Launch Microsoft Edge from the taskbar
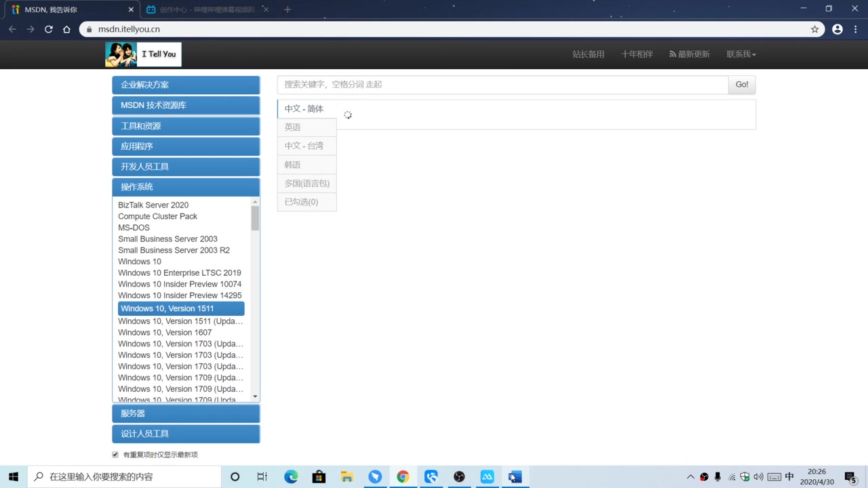The height and width of the screenshot is (488, 868). click(291, 476)
